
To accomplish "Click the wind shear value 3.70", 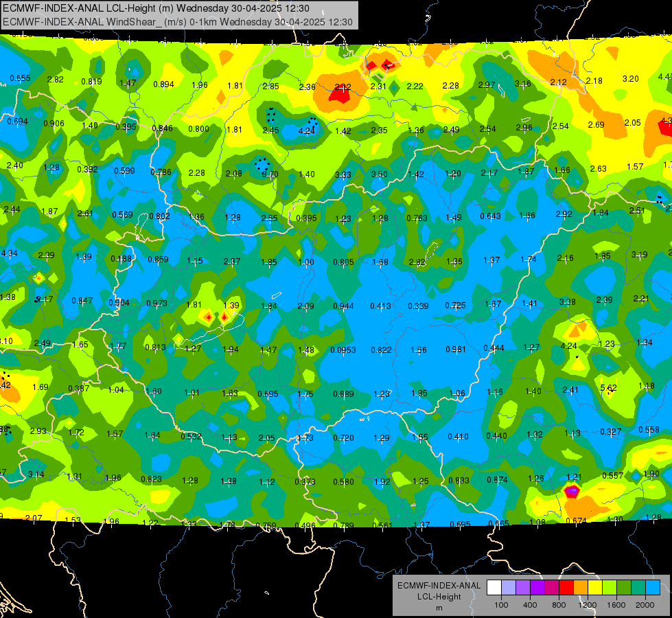I will (270, 174).
